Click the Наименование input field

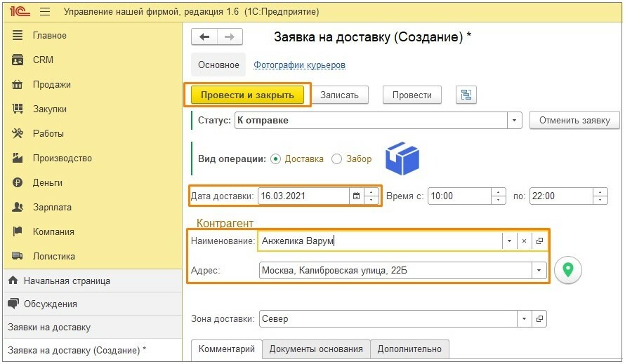point(380,241)
